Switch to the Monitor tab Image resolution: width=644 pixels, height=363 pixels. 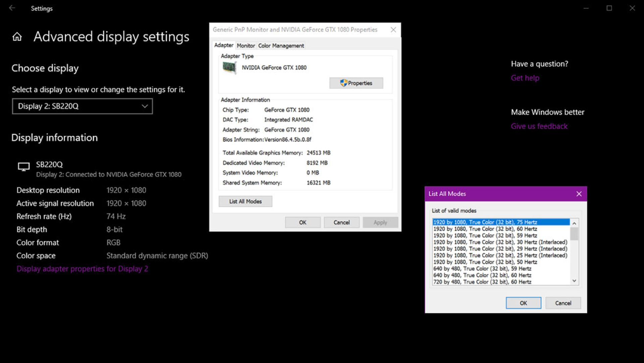pos(246,46)
